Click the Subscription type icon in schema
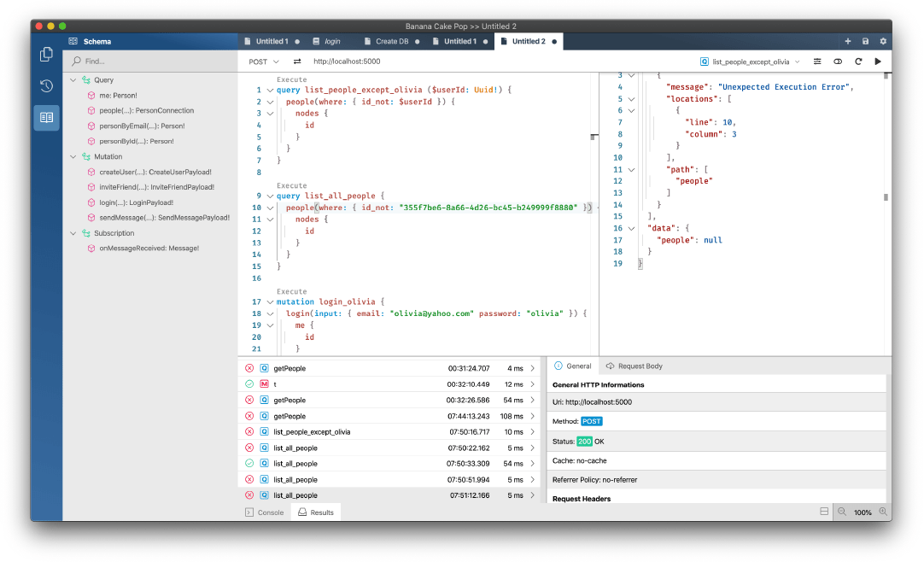 pos(86,233)
